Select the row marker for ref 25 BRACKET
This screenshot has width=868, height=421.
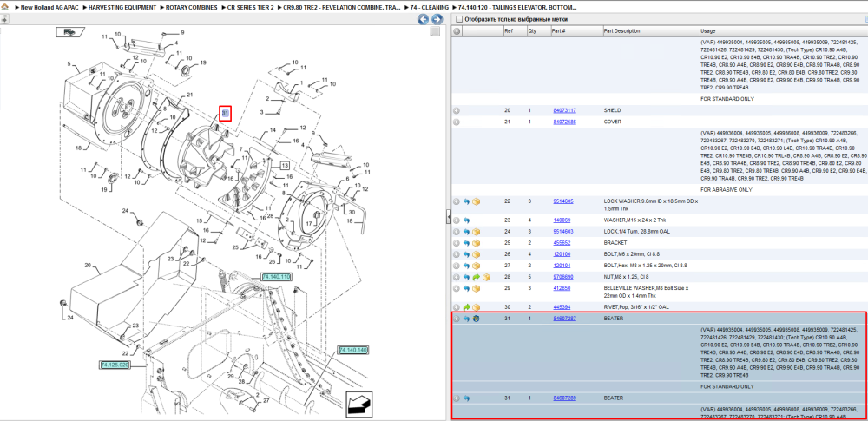[x=457, y=243]
